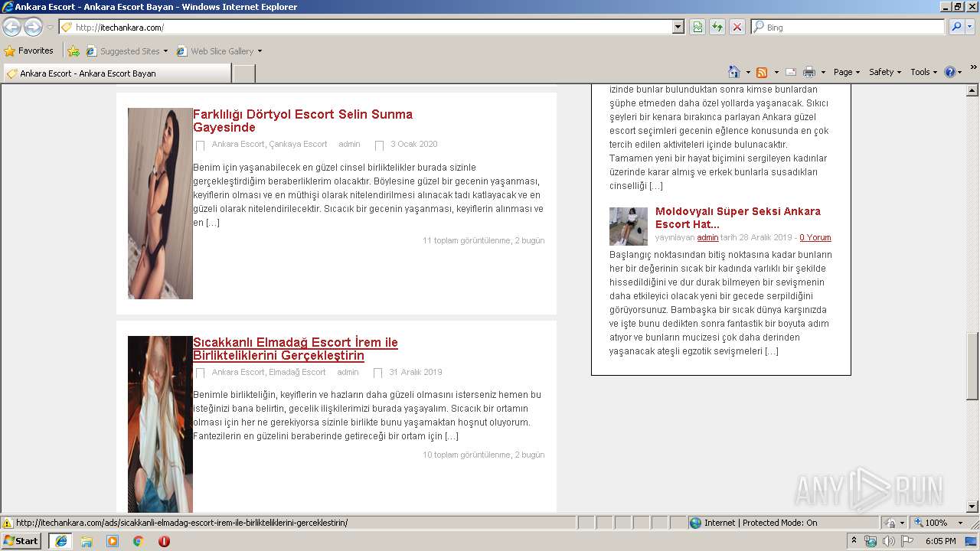Click the calendar icon beside 3 Ocak 2020
980x551 pixels.
tap(379, 145)
